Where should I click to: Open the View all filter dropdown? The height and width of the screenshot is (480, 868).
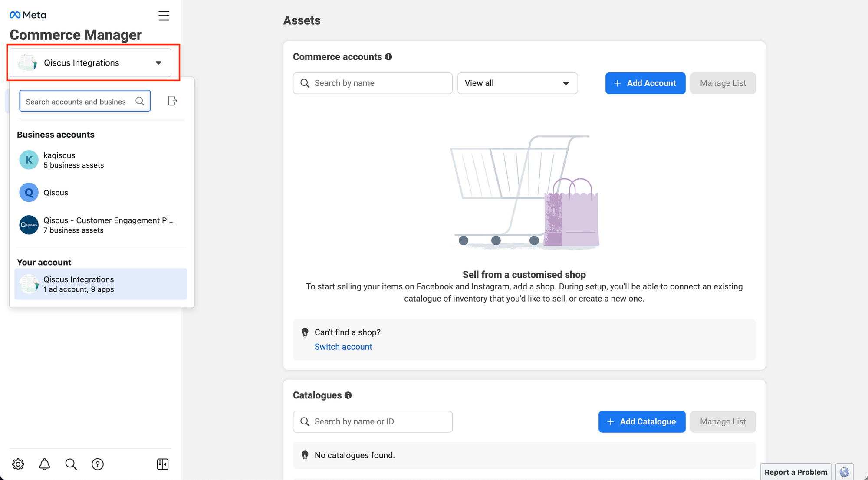pos(517,83)
